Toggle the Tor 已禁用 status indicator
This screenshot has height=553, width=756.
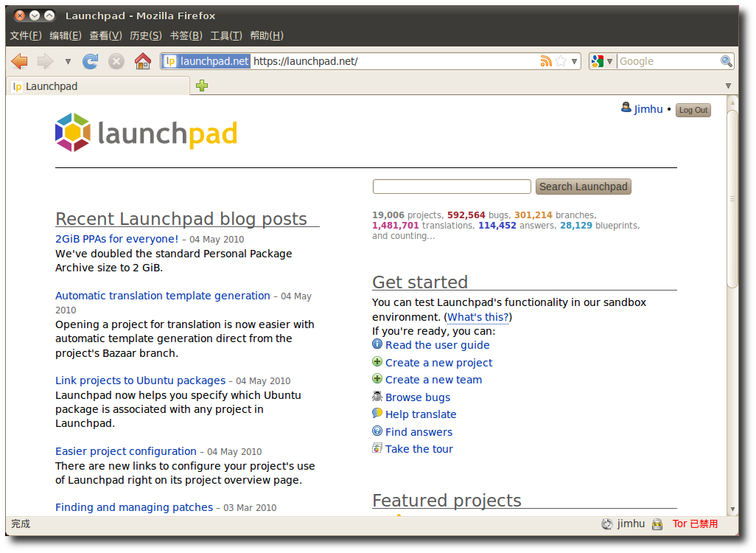(695, 524)
